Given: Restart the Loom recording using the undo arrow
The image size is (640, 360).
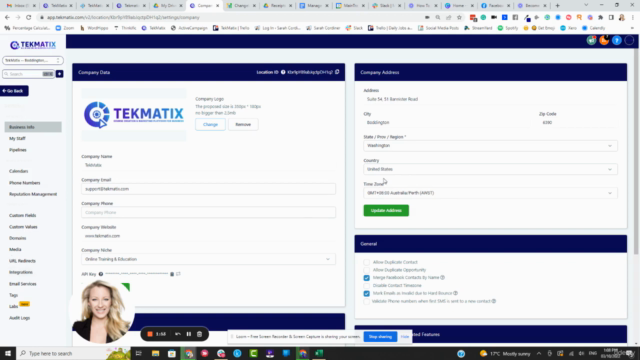Looking at the screenshot, I should click(x=178, y=334).
